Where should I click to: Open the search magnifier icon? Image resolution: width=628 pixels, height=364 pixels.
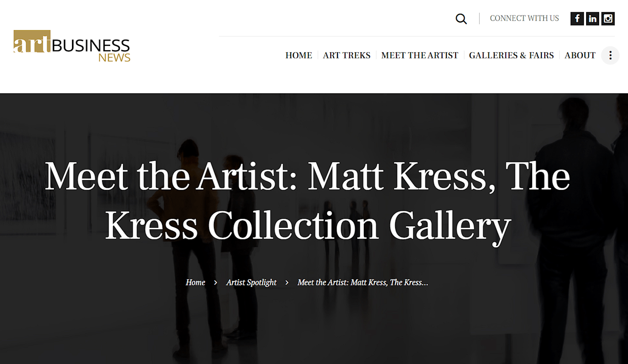(461, 19)
